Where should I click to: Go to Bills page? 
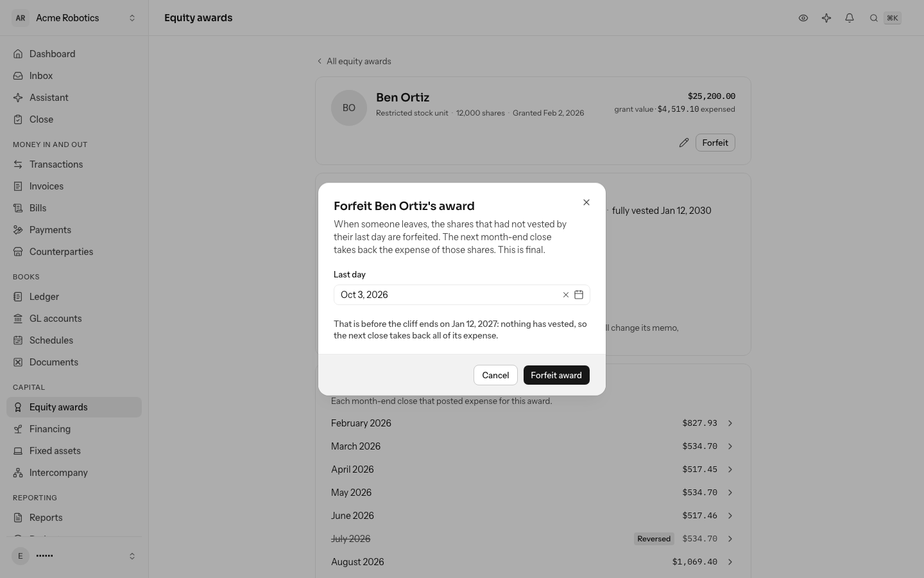coord(74,208)
